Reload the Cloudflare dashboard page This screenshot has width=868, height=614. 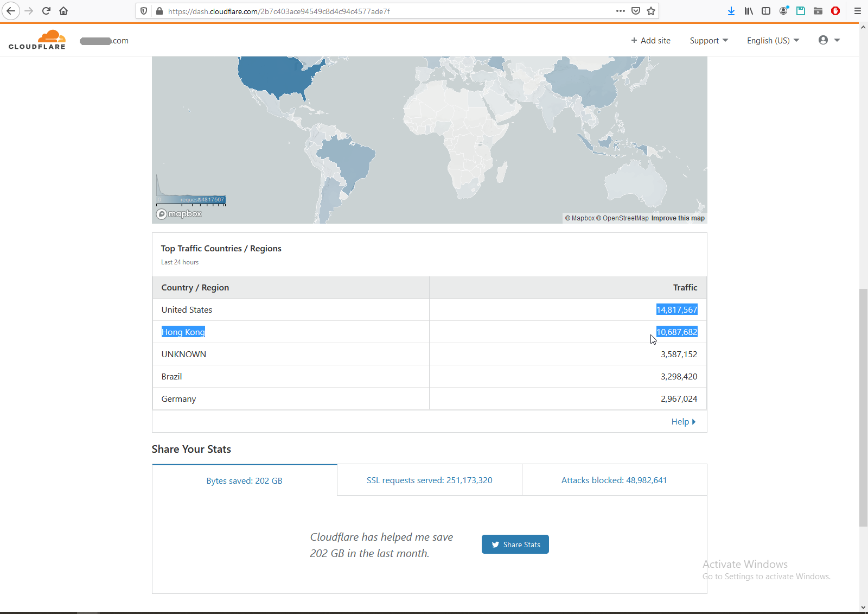(46, 11)
